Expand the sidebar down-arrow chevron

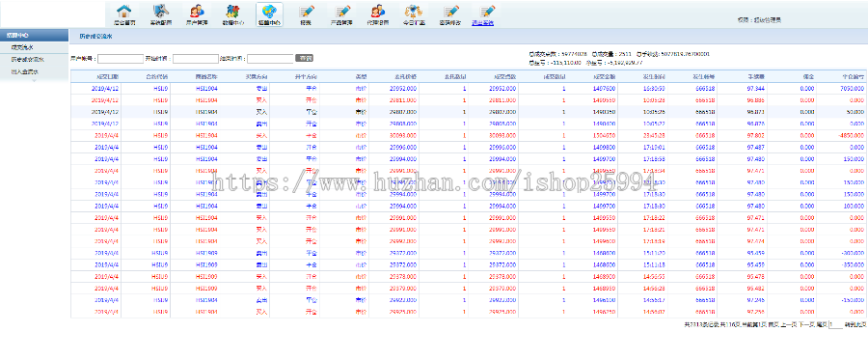(x=35, y=81)
